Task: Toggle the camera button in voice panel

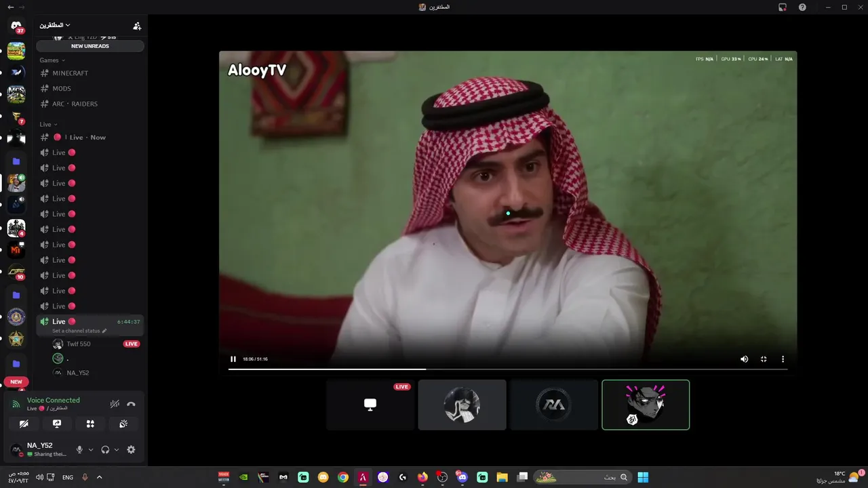Action: click(x=24, y=424)
